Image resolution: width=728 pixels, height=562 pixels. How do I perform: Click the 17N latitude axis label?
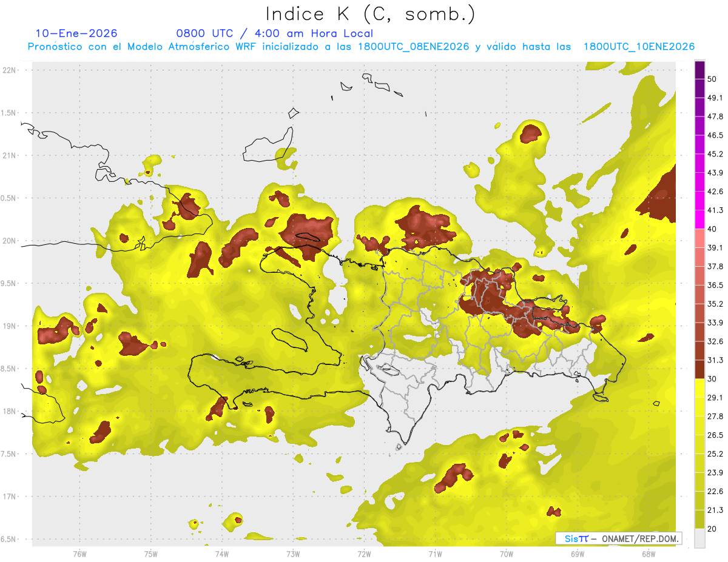tap(9, 497)
